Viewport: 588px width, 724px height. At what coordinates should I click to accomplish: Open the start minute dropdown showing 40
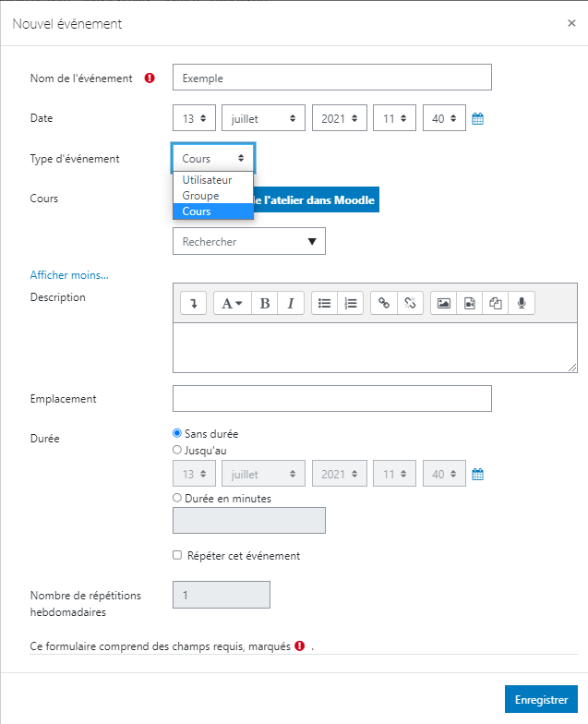click(444, 118)
